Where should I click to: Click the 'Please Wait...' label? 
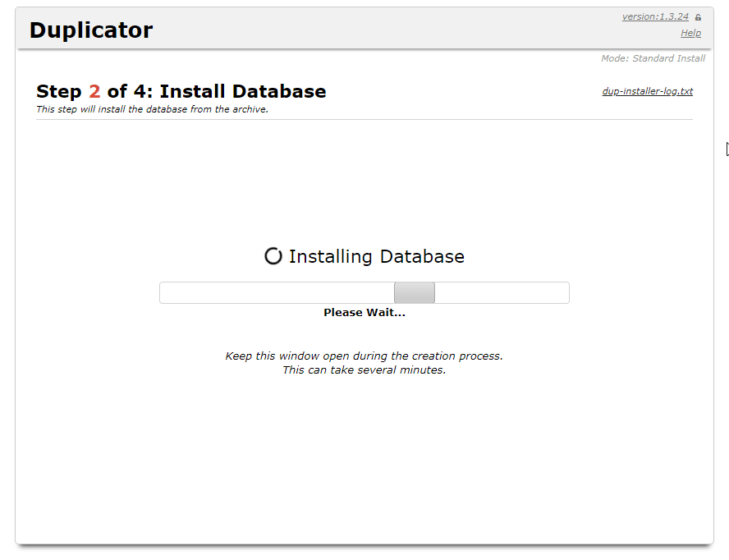coord(364,312)
